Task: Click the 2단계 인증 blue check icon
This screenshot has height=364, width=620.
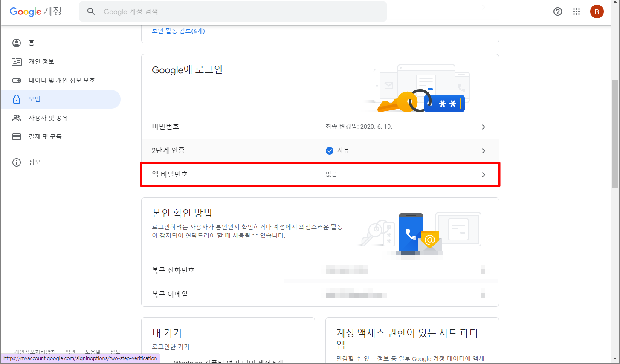Action: tap(330, 150)
